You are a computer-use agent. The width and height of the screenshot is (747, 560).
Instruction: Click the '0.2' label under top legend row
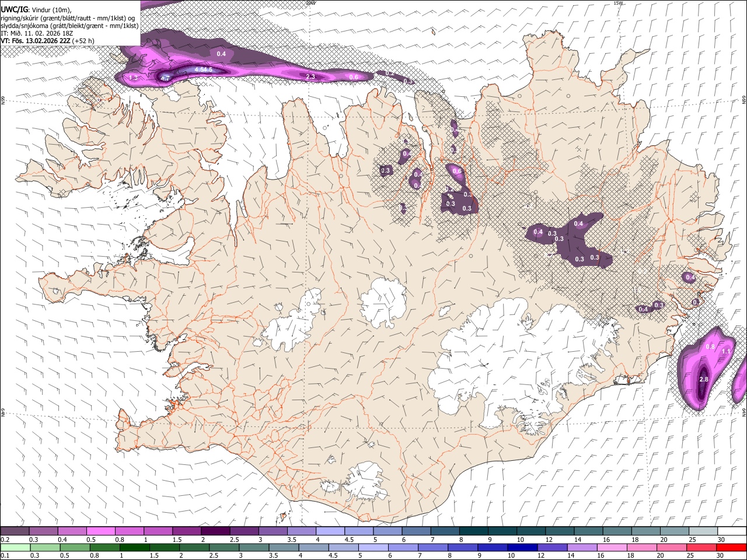5,540
